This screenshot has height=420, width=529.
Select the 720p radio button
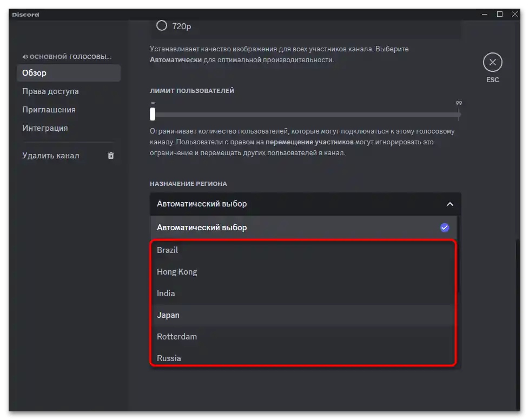pyautogui.click(x=162, y=25)
